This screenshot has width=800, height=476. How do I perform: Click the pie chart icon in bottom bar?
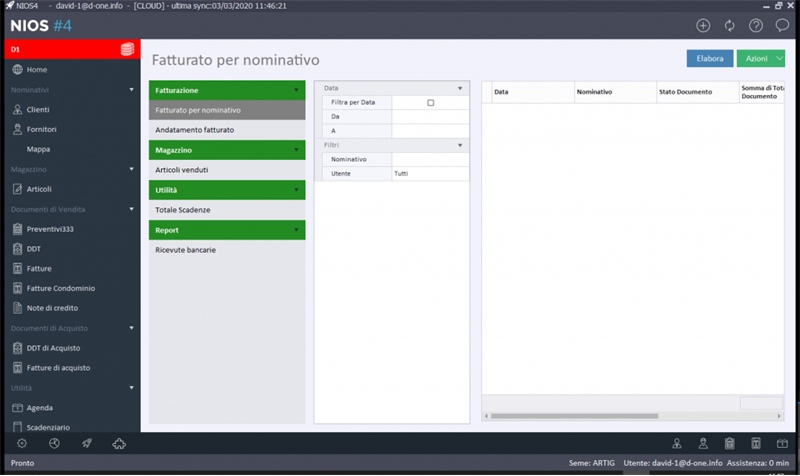pos(54,443)
